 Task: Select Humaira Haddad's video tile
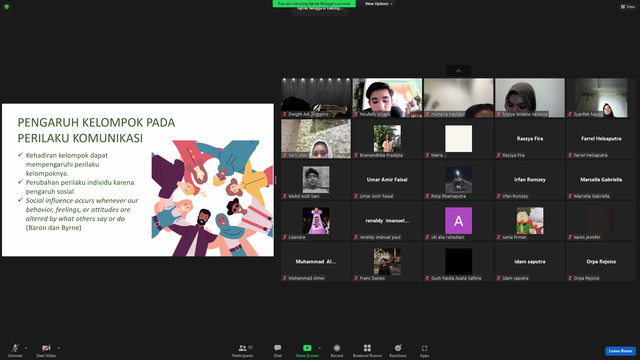pyautogui.click(x=458, y=98)
